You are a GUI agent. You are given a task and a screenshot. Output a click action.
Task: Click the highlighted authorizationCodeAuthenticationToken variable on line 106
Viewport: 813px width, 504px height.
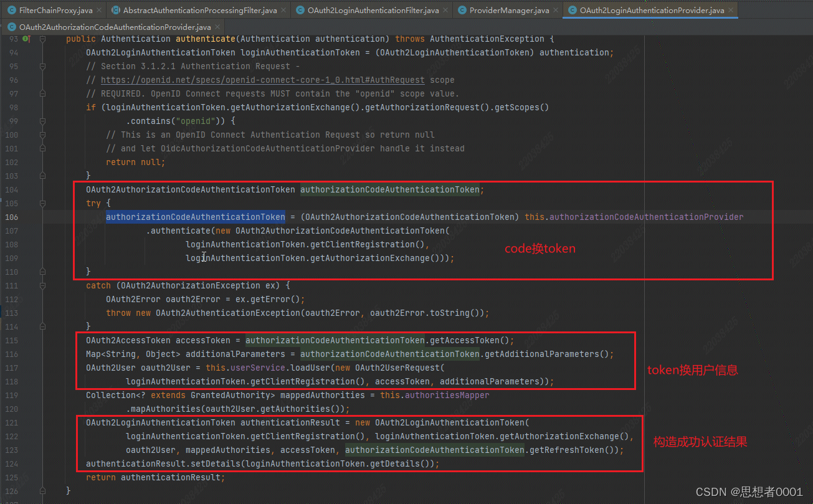coord(195,217)
